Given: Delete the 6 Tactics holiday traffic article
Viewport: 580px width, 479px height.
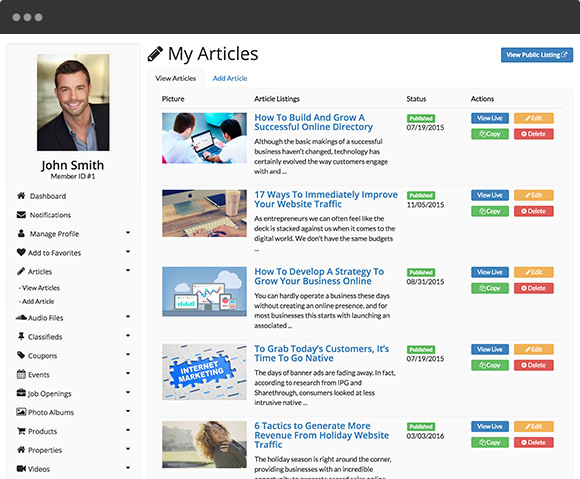Looking at the screenshot, I should coord(533,442).
